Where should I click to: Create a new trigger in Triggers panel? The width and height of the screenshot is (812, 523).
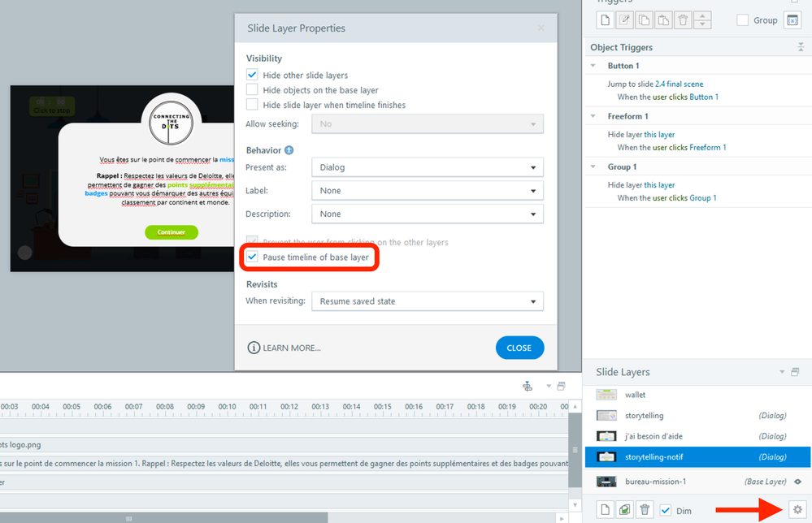pos(605,20)
